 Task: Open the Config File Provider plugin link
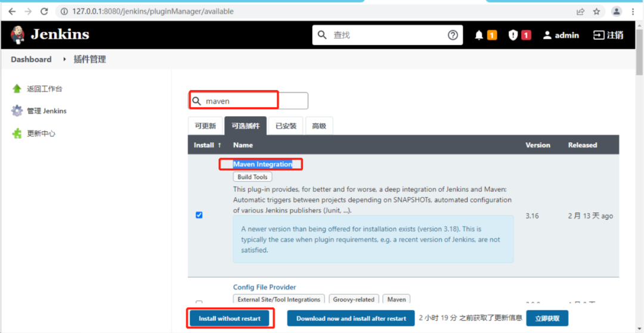[265, 287]
